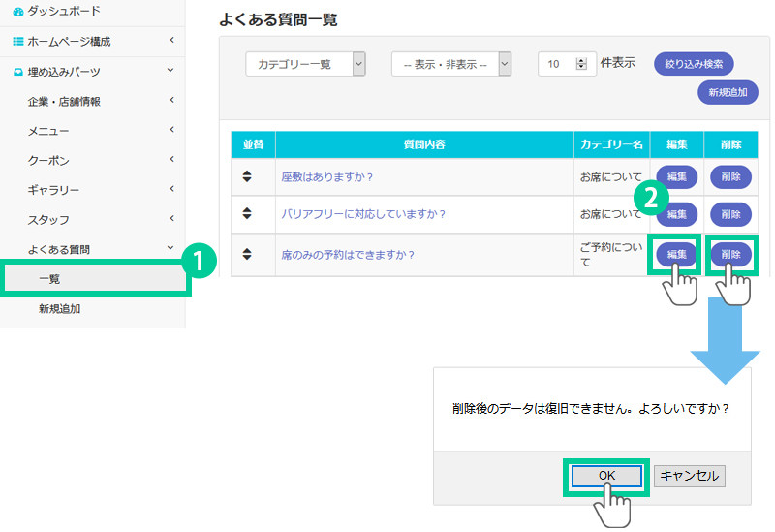Confirm deletion with OK button

(606, 476)
